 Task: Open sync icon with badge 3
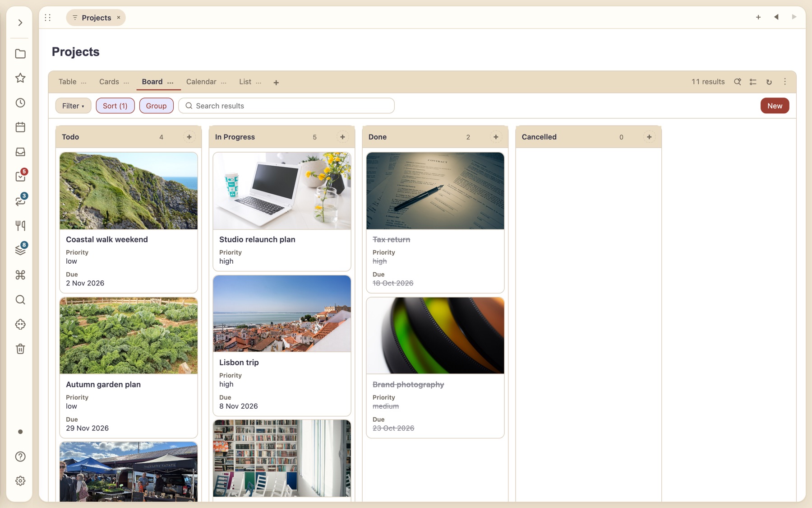pos(20,201)
